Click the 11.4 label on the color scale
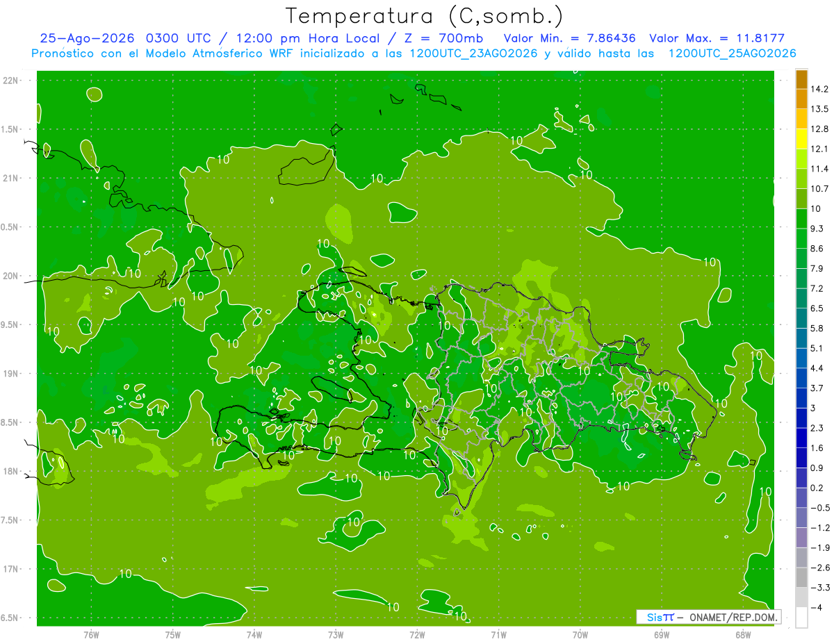 pos(820,169)
